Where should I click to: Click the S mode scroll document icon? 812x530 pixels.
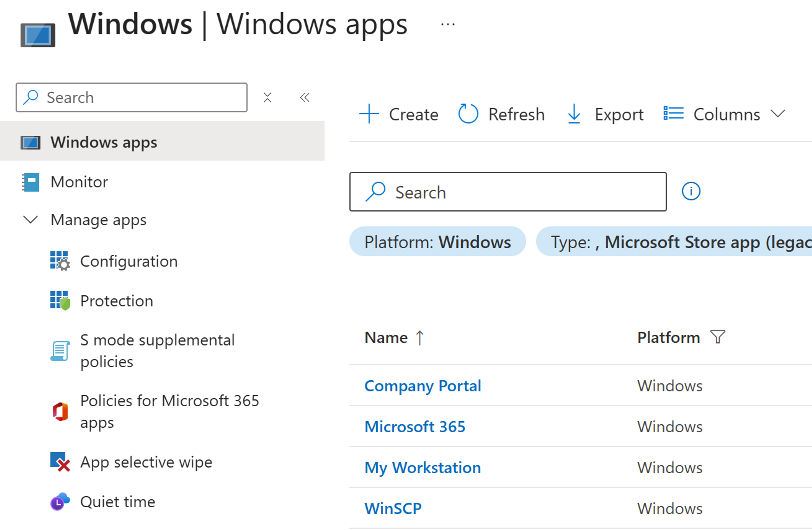(60, 351)
